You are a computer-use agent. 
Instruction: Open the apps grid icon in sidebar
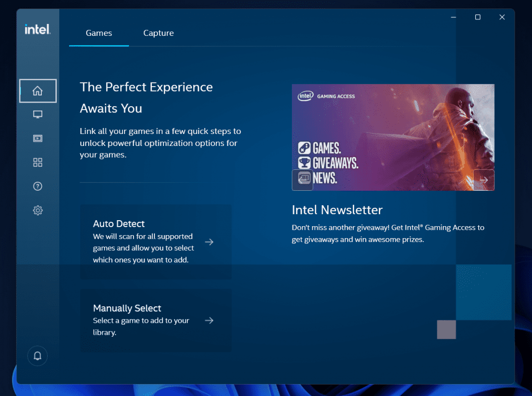pos(37,162)
